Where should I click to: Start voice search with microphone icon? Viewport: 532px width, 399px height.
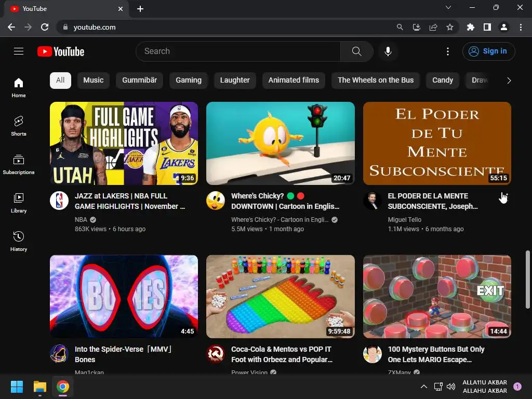(388, 51)
